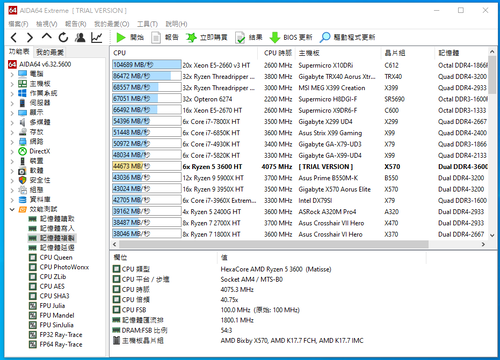Click the 裝置 devices icon in tree

tap(22, 161)
